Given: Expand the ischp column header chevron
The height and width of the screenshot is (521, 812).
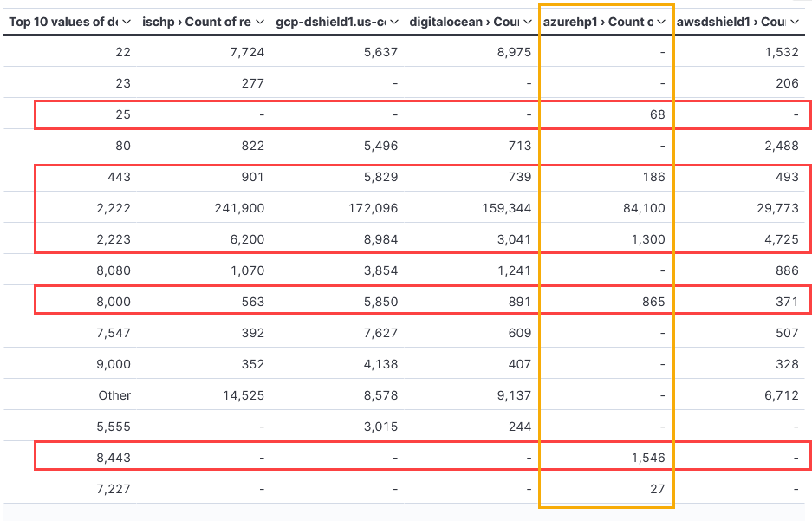Looking at the screenshot, I should tap(260, 22).
